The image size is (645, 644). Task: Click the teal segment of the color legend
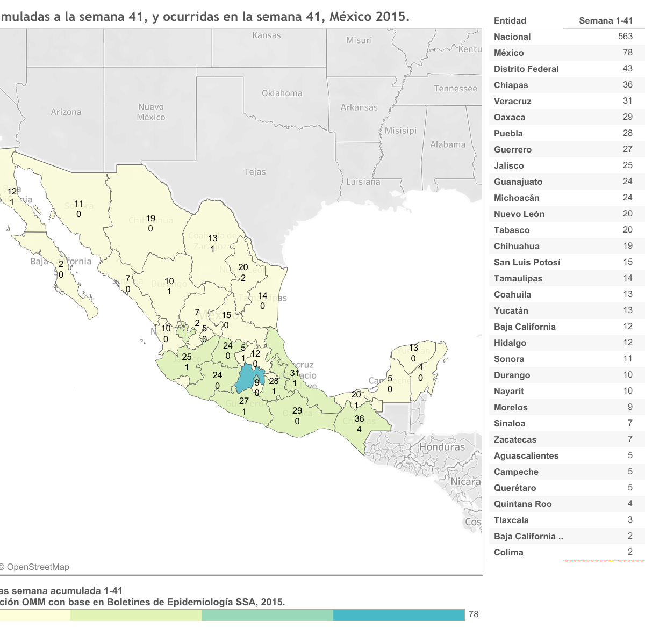pyautogui.click(x=398, y=615)
